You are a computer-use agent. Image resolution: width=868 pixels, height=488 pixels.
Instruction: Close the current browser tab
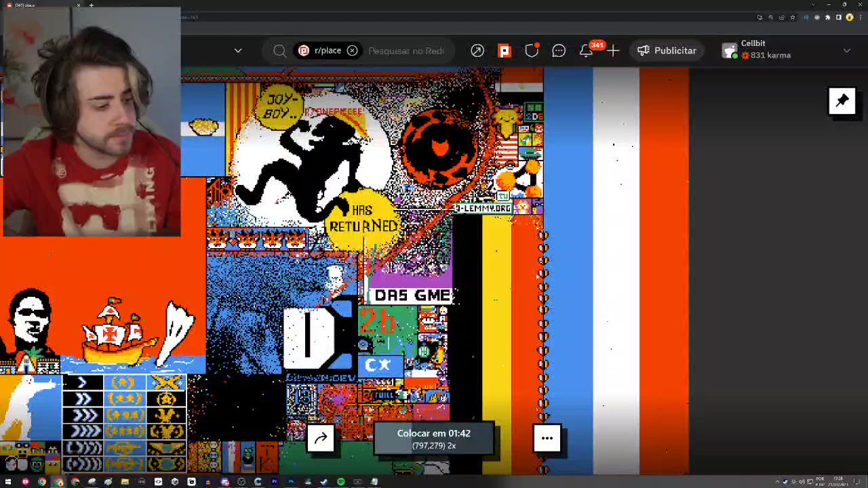pos(78,5)
